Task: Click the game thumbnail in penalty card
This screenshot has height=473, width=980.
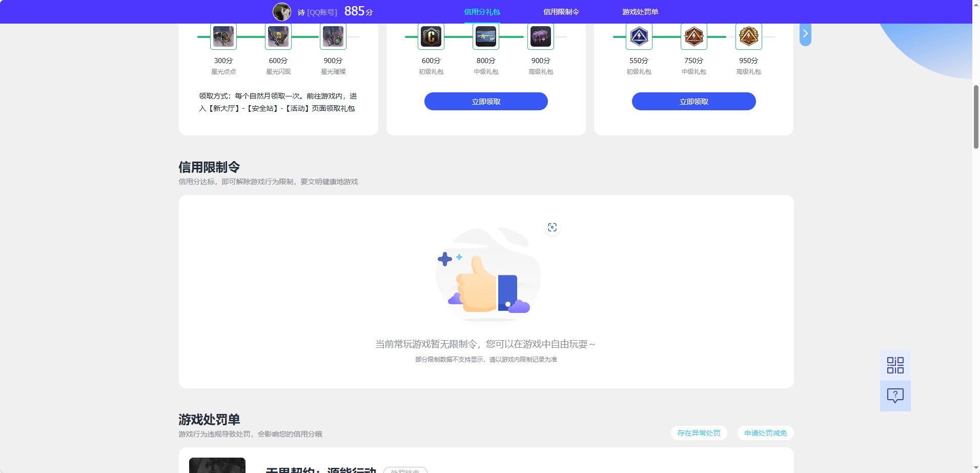Action: [217, 465]
